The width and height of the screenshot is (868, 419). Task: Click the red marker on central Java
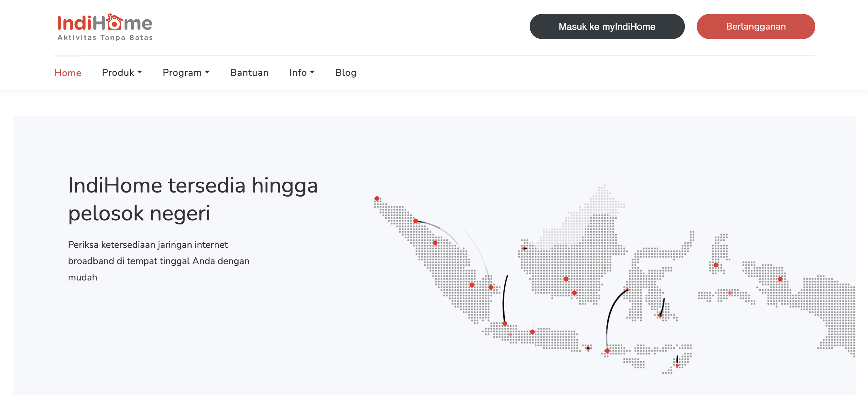(x=532, y=332)
